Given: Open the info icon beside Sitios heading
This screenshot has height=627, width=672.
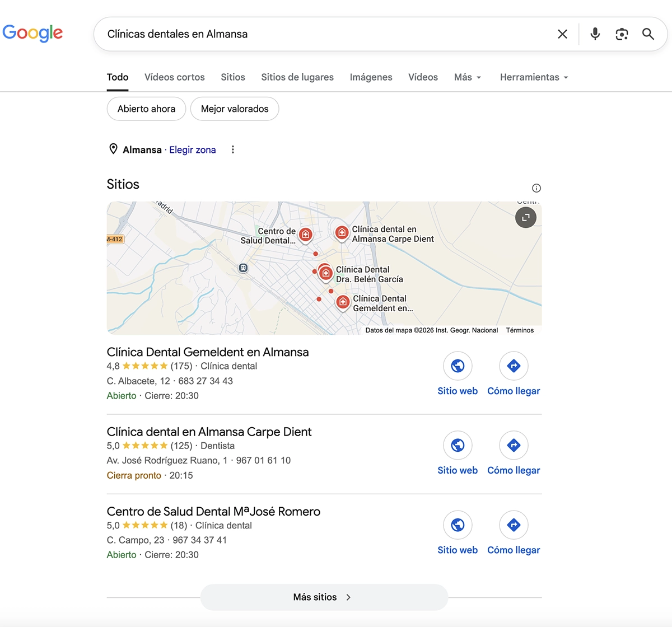Looking at the screenshot, I should click(536, 188).
